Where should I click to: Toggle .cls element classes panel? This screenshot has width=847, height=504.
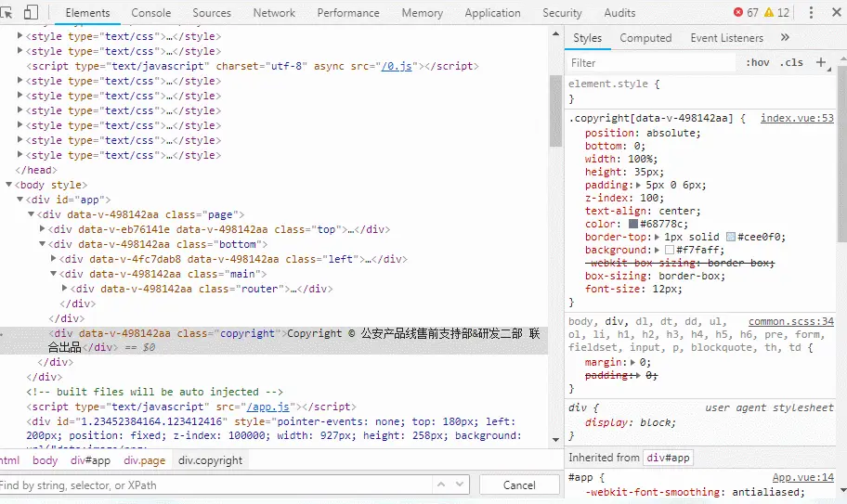point(791,62)
